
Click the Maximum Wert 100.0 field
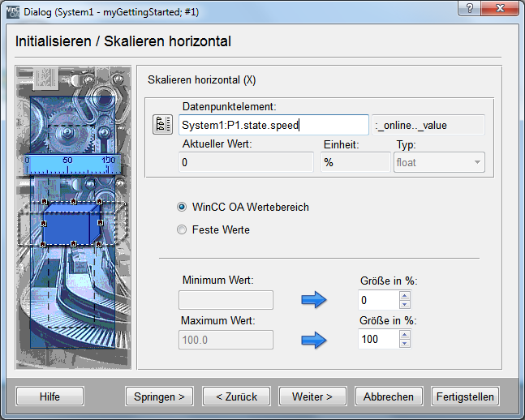(x=226, y=340)
